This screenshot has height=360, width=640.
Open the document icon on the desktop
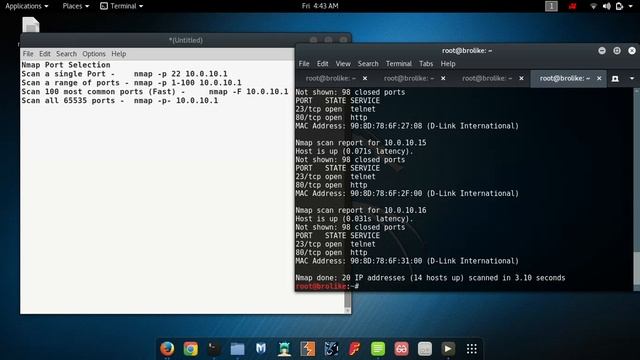(31, 25)
